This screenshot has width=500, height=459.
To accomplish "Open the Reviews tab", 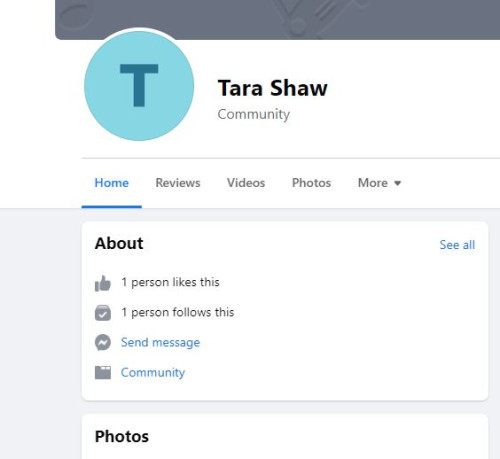I will point(178,183).
